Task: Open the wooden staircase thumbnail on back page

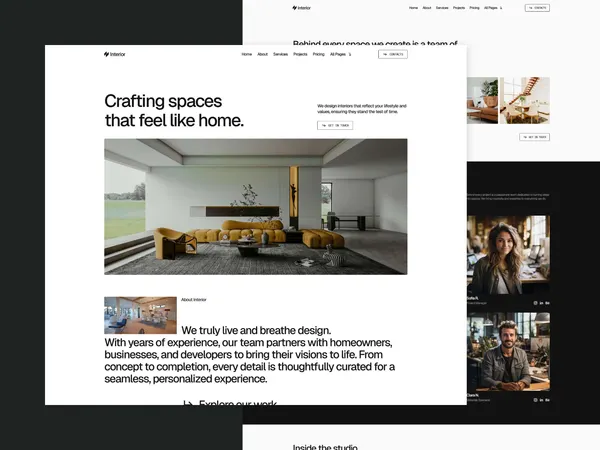Action: tap(525, 100)
